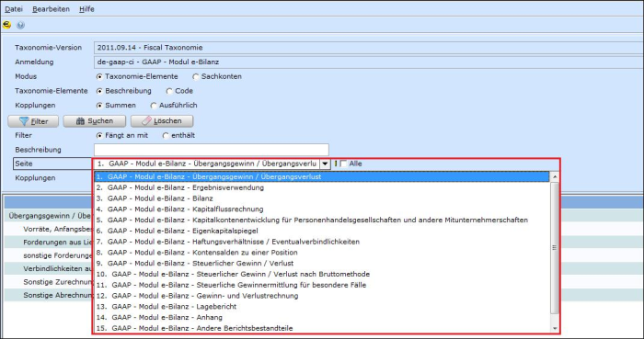The image size is (644, 339).
Task: Click into the Beschreibung input field
Action: tap(211, 150)
